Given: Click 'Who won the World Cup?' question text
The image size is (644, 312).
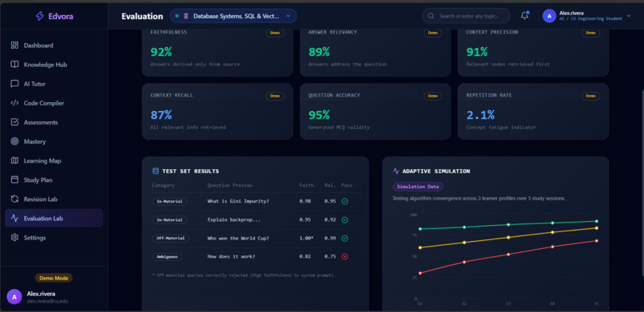Looking at the screenshot, I should 238,239.
